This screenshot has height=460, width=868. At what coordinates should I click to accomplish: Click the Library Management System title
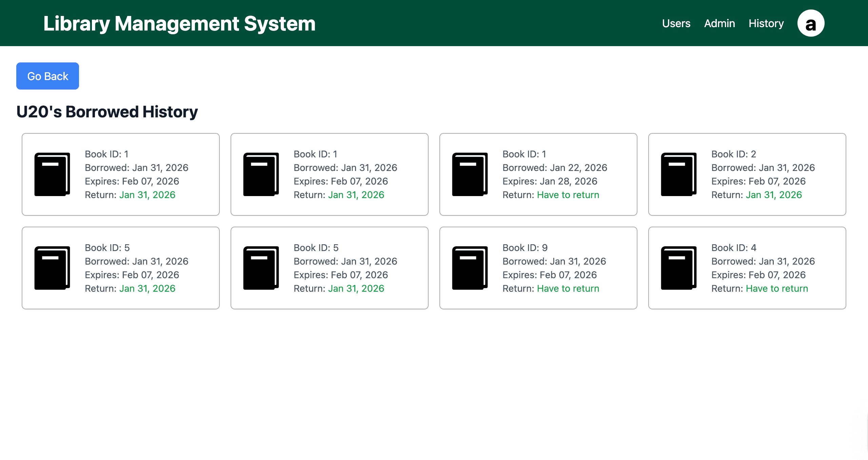coord(179,23)
